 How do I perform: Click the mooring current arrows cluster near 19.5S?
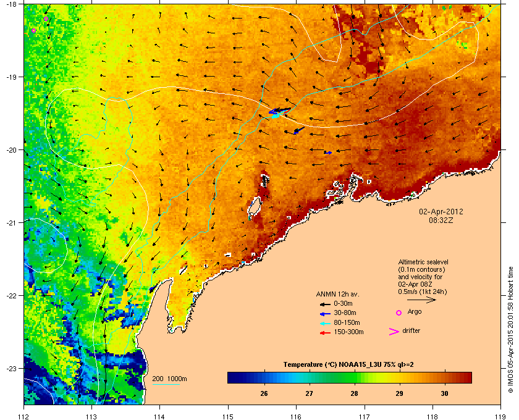point(280,112)
